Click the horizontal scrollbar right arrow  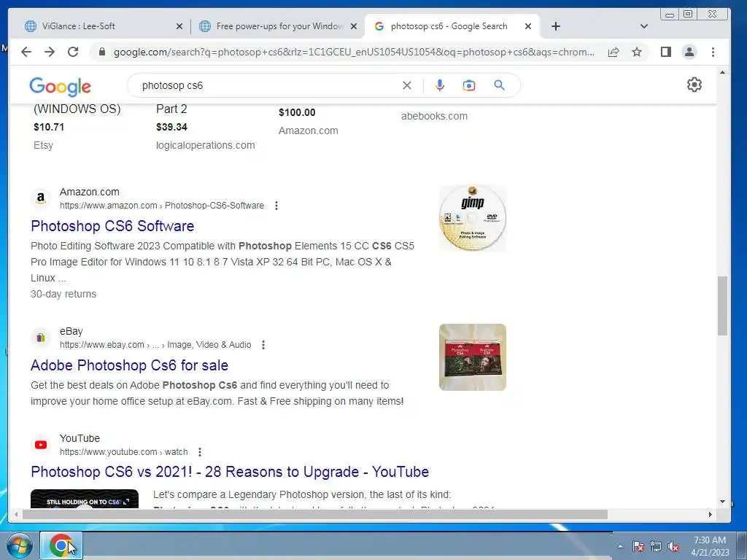coord(711,514)
